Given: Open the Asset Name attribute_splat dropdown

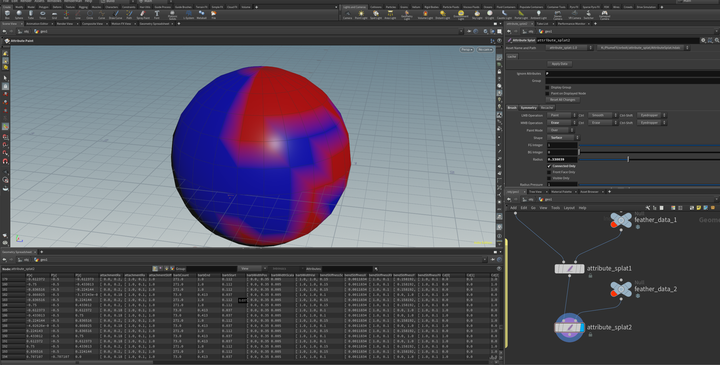Looking at the screenshot, I should pos(569,48).
